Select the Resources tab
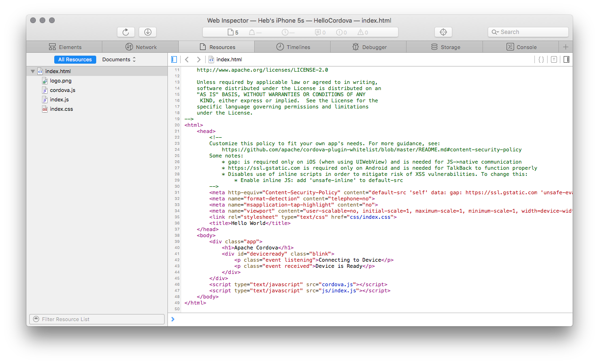This screenshot has height=364, width=599. click(217, 47)
